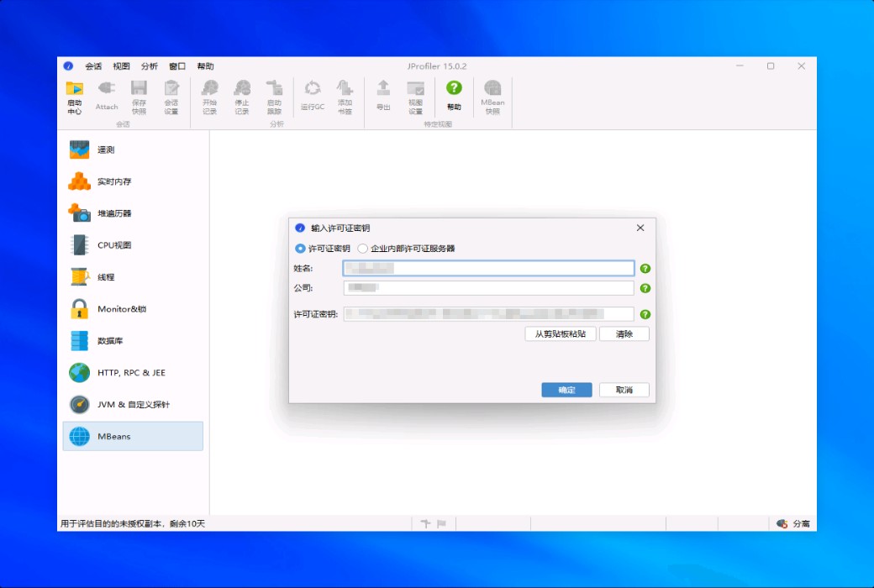Click the 取消 cancel button
This screenshot has height=588, width=874.
624,390
